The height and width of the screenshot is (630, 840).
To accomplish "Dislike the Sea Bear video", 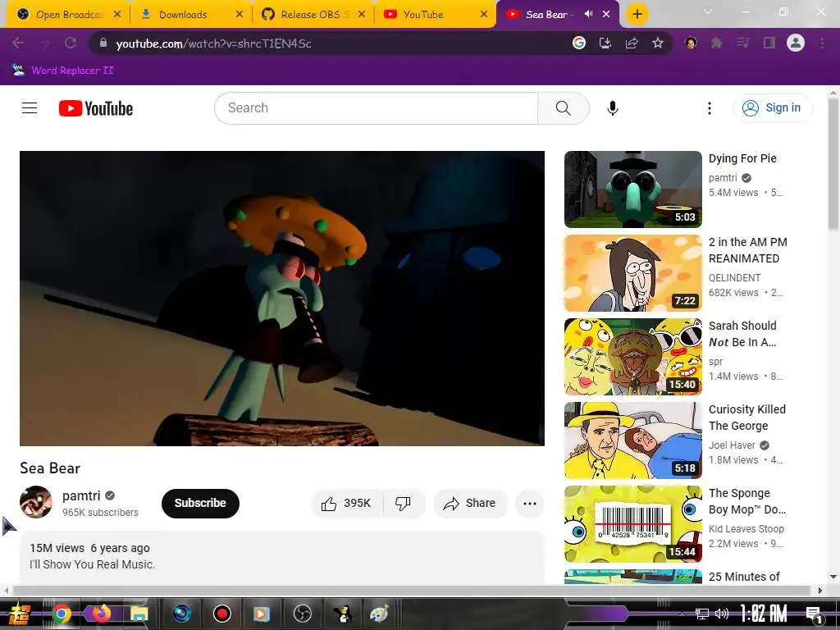I will [x=404, y=503].
